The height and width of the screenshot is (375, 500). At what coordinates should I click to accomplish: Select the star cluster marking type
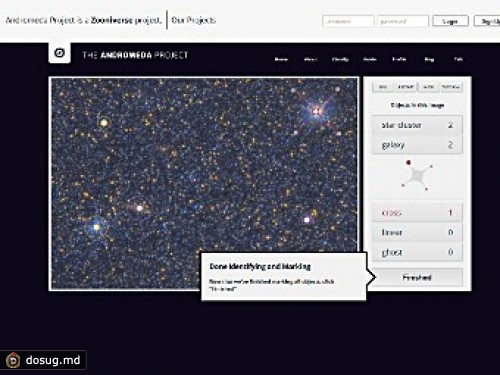coord(417,125)
